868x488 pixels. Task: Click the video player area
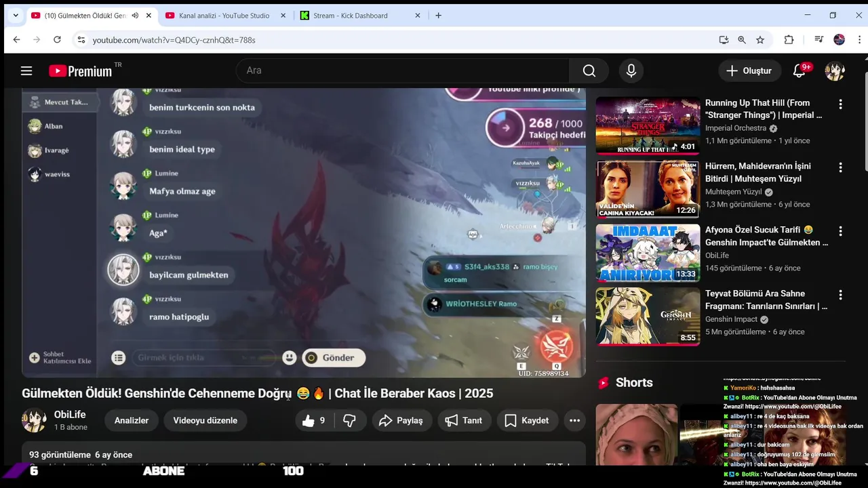pyautogui.click(x=304, y=232)
